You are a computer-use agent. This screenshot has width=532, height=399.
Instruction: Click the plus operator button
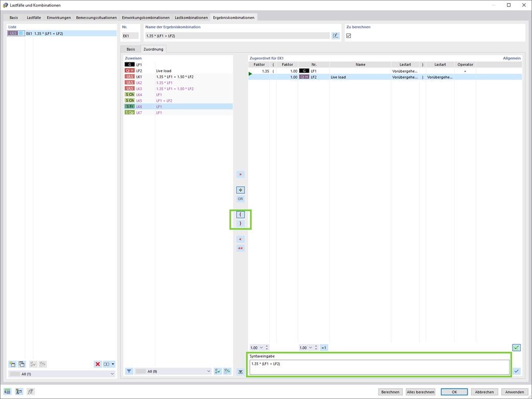(240, 190)
